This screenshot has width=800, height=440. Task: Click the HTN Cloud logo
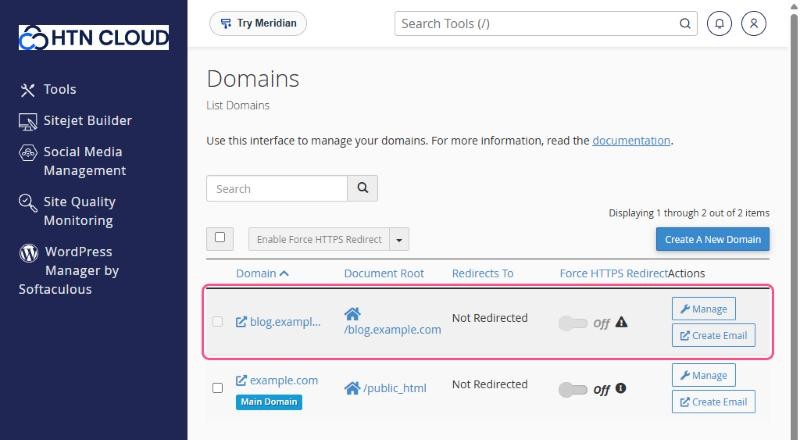(94, 37)
